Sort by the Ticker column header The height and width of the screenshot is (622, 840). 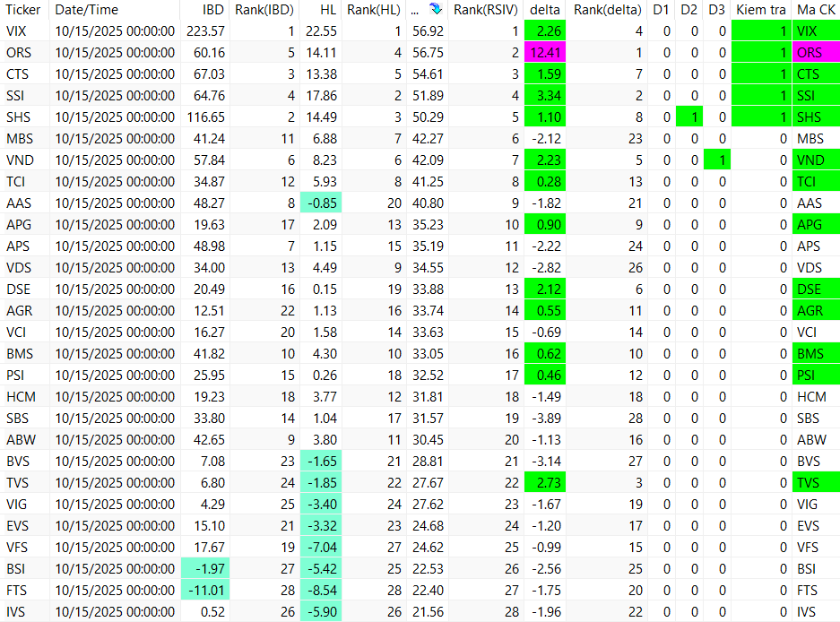[x=23, y=10]
